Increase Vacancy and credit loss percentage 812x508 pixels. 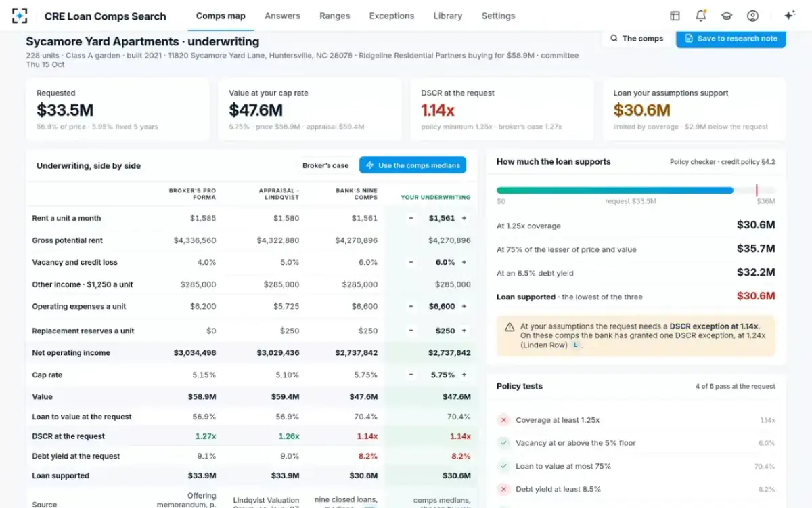464,262
